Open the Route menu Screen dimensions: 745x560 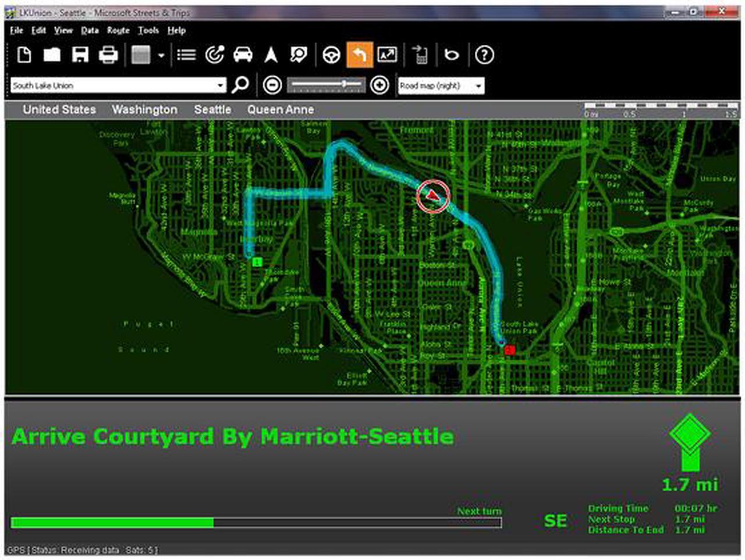tap(118, 30)
